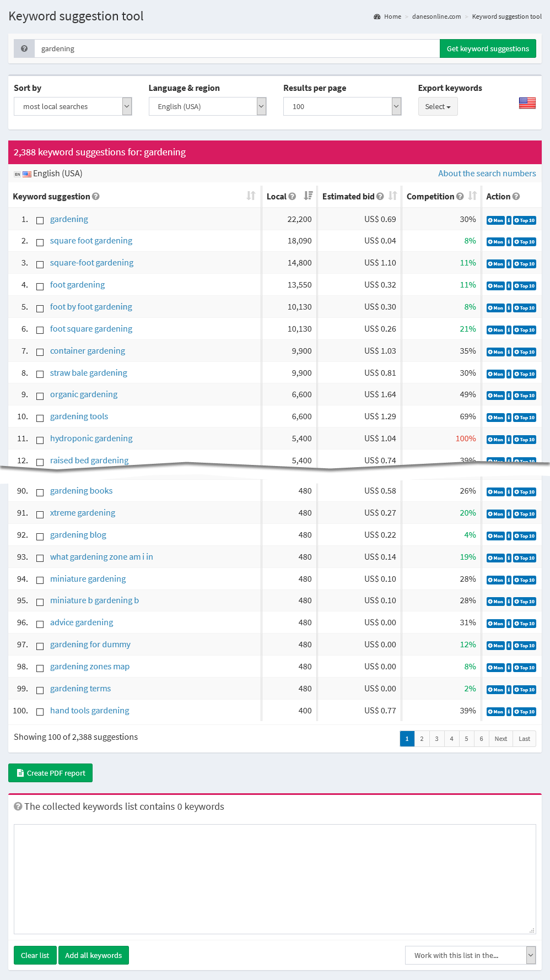550x980 pixels.
Task: Click info icon for 'hand tools gardening' row
Action: coord(509,712)
